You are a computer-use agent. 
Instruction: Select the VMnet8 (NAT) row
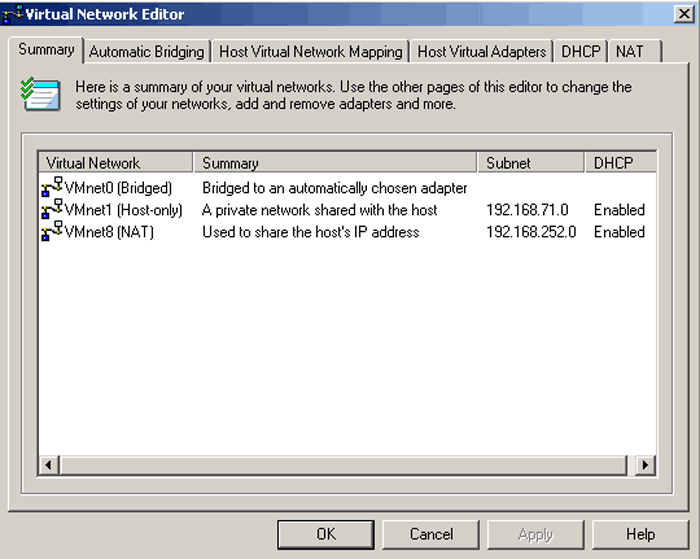347,232
